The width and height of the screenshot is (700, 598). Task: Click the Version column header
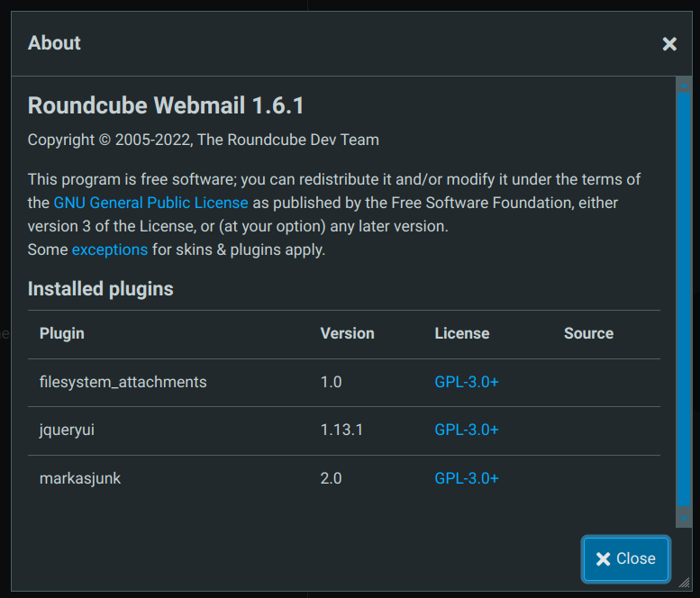click(348, 333)
